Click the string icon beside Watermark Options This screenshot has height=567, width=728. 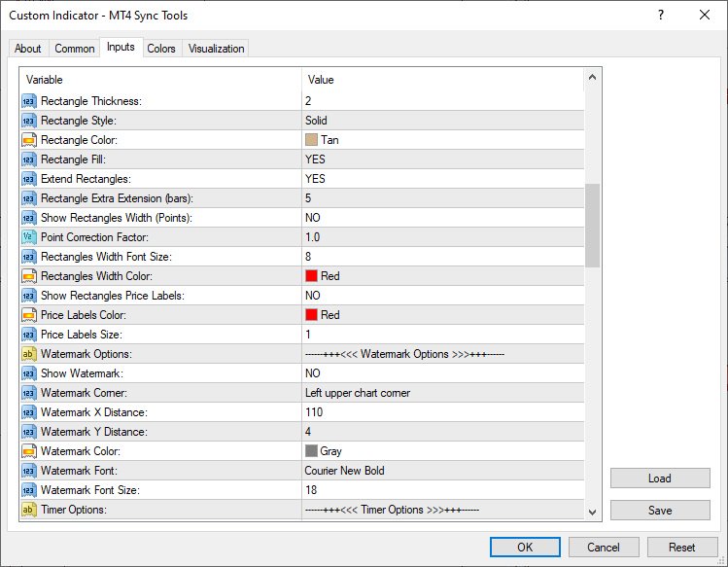tap(28, 354)
